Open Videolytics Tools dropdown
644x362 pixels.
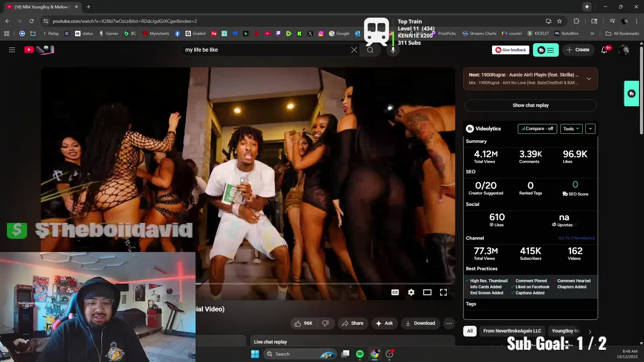point(571,129)
